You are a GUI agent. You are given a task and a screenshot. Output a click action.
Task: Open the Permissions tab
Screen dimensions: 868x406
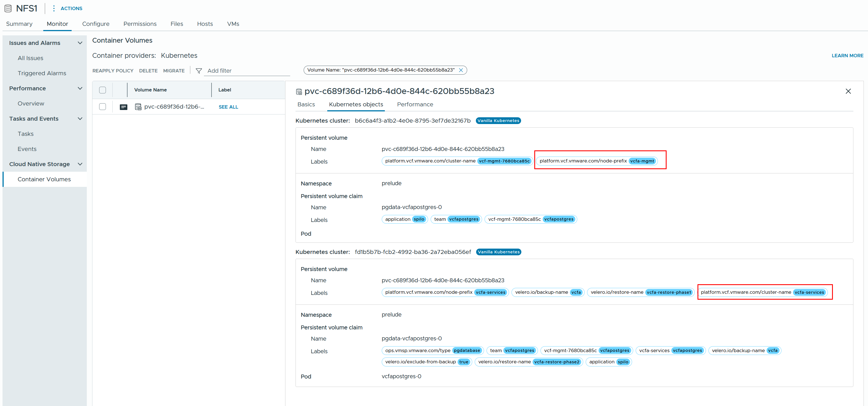[x=140, y=24]
